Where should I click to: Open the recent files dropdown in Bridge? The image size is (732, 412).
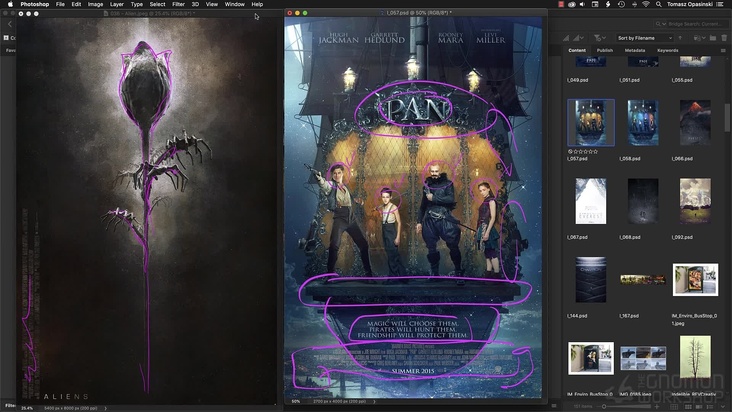[699, 38]
